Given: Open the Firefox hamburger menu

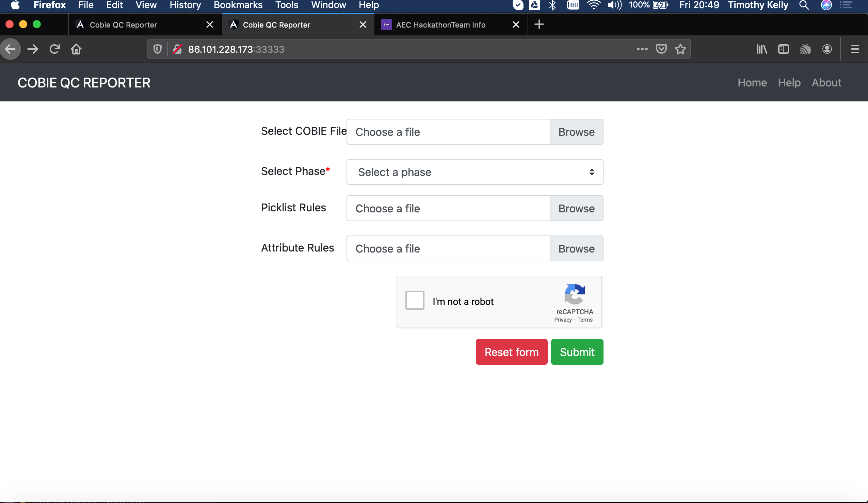Looking at the screenshot, I should [x=855, y=49].
